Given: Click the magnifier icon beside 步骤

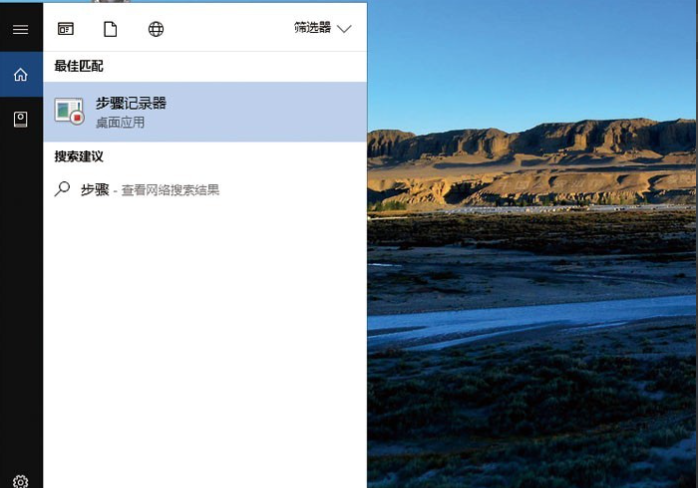Looking at the screenshot, I should [62, 189].
